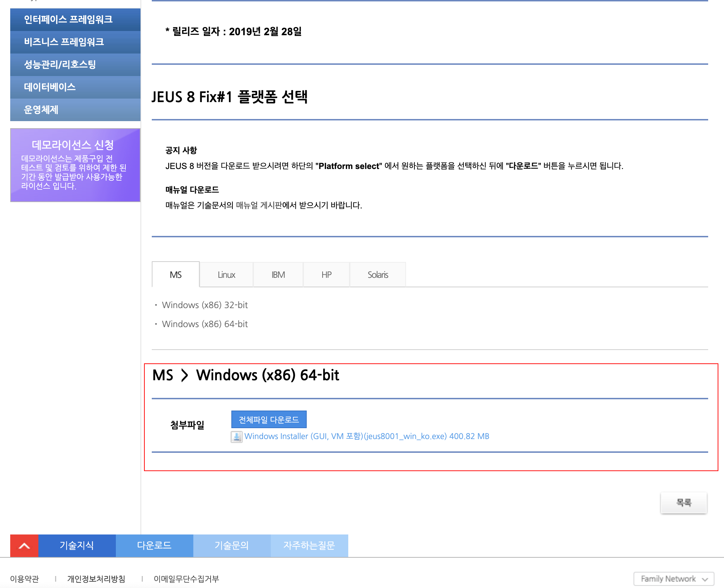Select the MS platform tab
The height and width of the screenshot is (588, 724).
click(175, 275)
